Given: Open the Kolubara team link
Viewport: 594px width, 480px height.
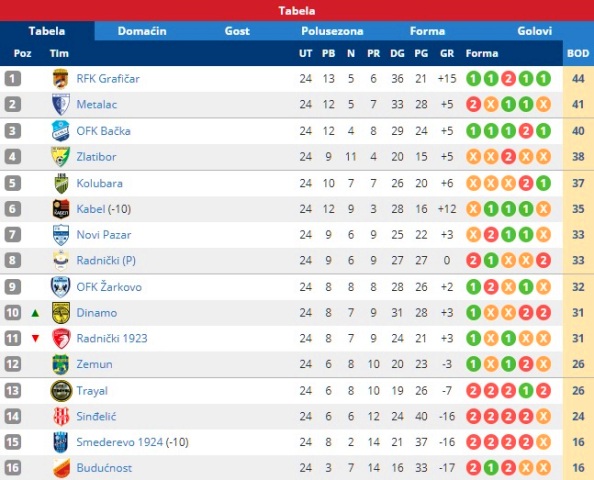Looking at the screenshot, I should point(100,183).
